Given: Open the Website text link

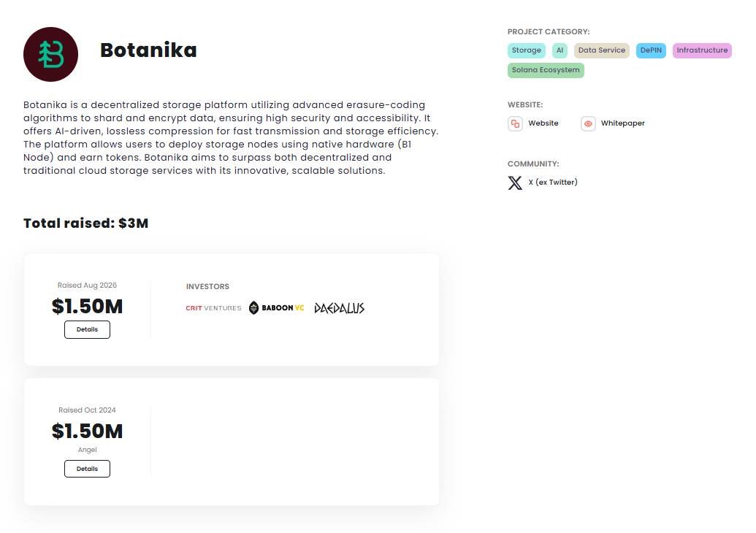Looking at the screenshot, I should click(543, 123).
